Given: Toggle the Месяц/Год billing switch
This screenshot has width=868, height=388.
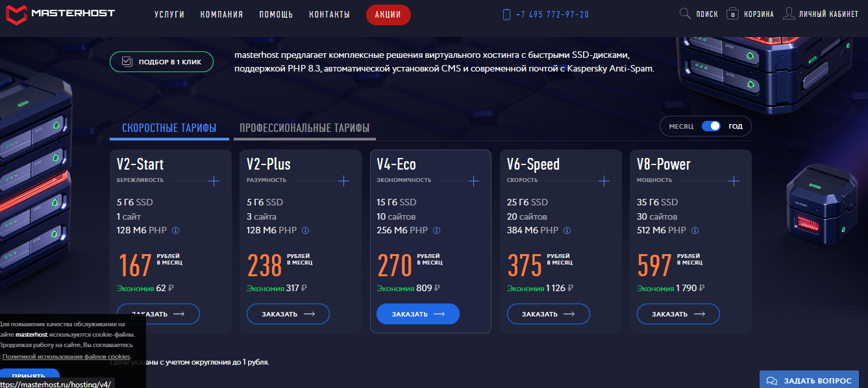Looking at the screenshot, I should pos(711,126).
